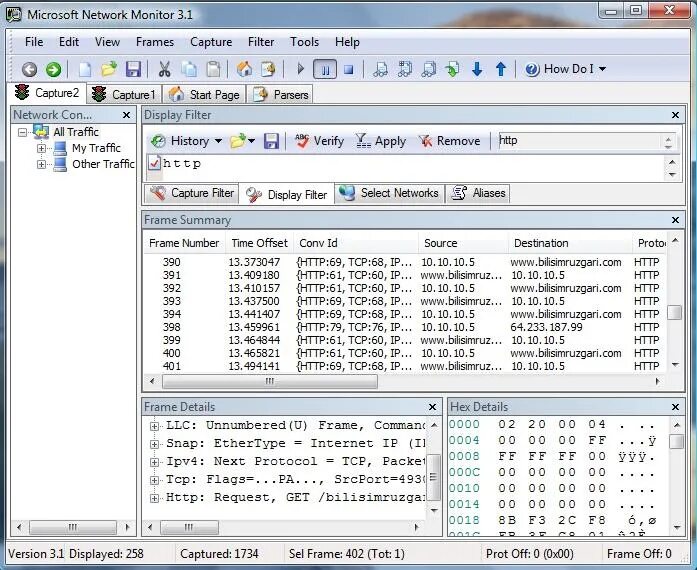Click the Hex Details scrollbar thumb

point(677,442)
